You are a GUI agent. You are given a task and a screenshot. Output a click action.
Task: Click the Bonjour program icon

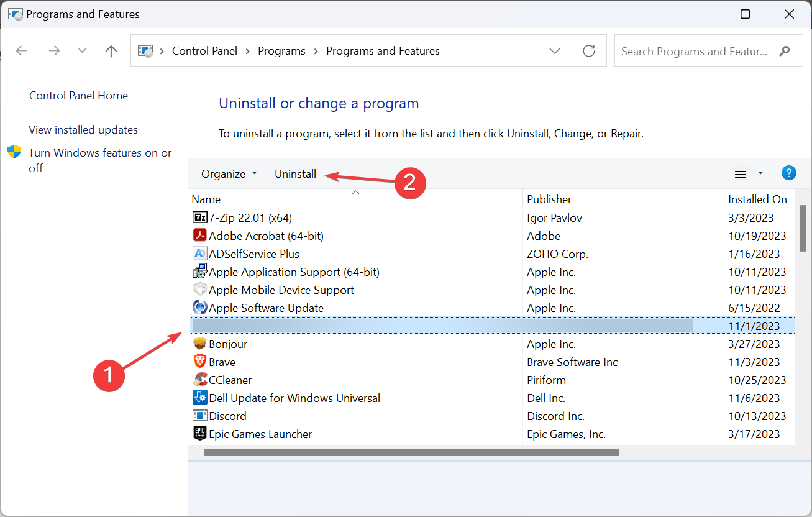point(199,344)
